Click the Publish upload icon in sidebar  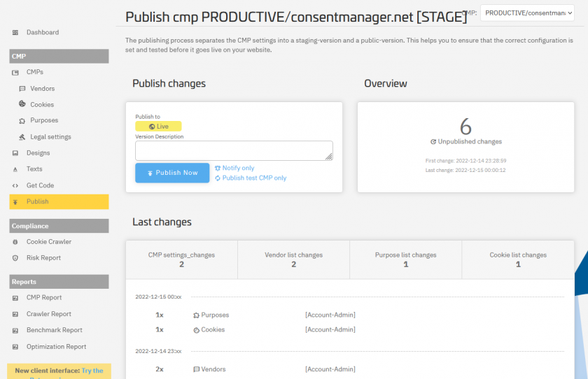point(15,202)
